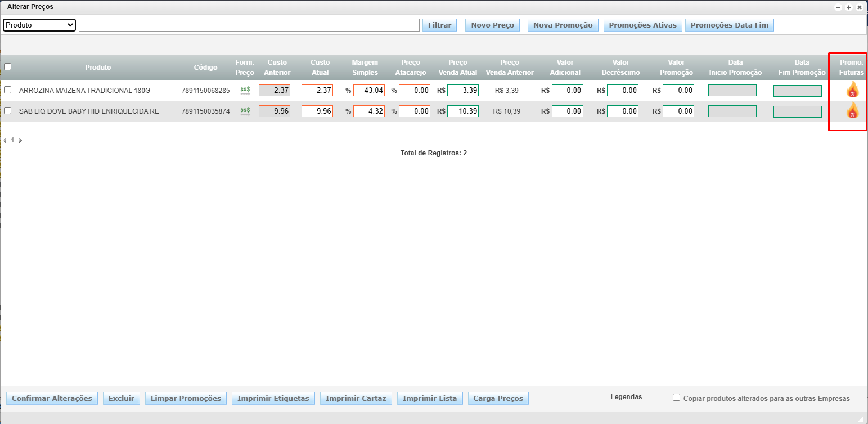Minimize the Alterar Preços window
This screenshot has width=868, height=424.
click(838, 7)
